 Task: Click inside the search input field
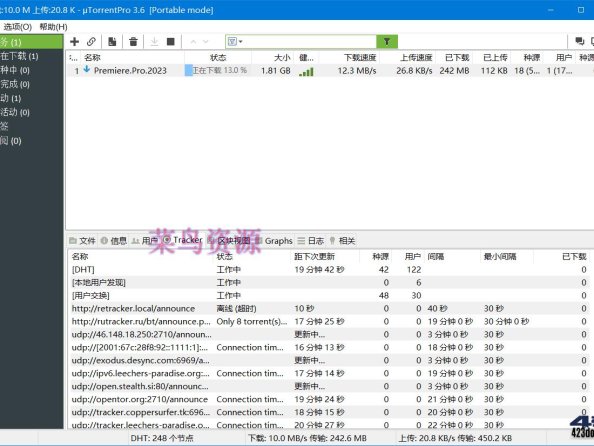coord(309,42)
